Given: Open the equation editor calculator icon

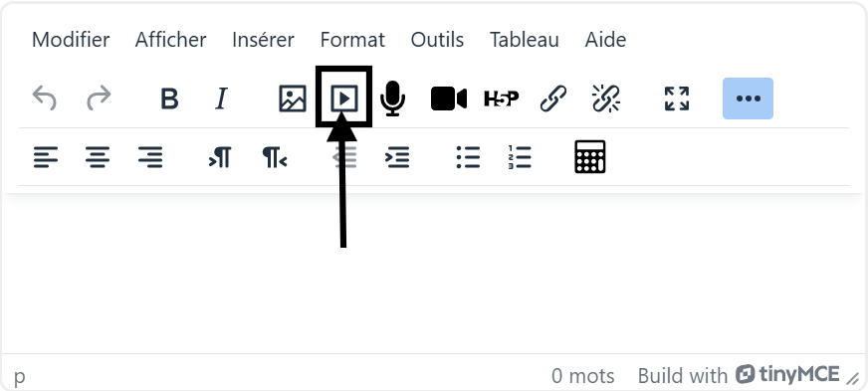Looking at the screenshot, I should 589,157.
